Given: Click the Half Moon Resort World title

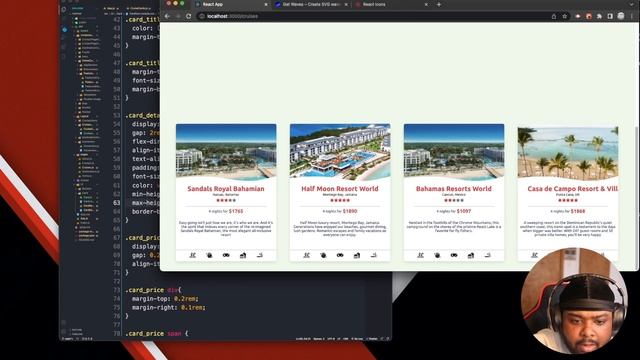Looking at the screenshot, I should (340, 189).
